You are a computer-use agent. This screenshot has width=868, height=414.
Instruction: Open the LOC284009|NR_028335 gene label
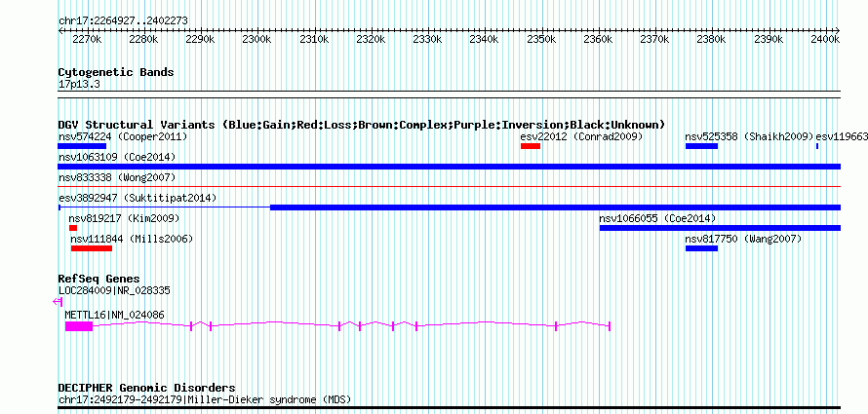[114, 290]
